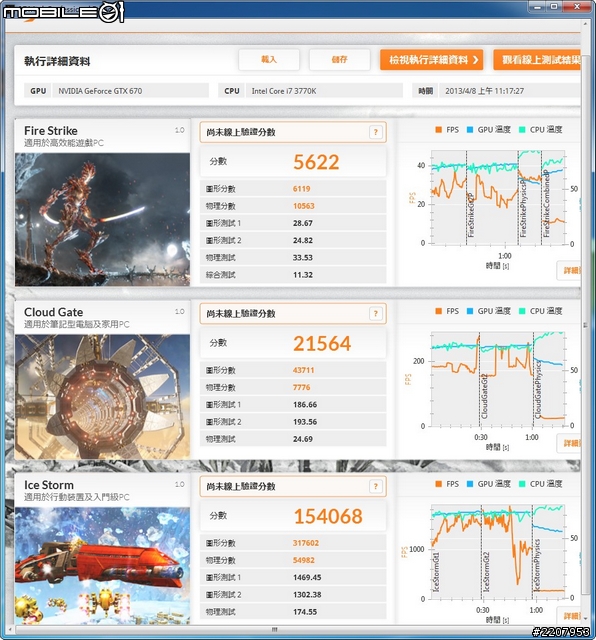Open the Ice Storm chart details button

tap(569, 616)
